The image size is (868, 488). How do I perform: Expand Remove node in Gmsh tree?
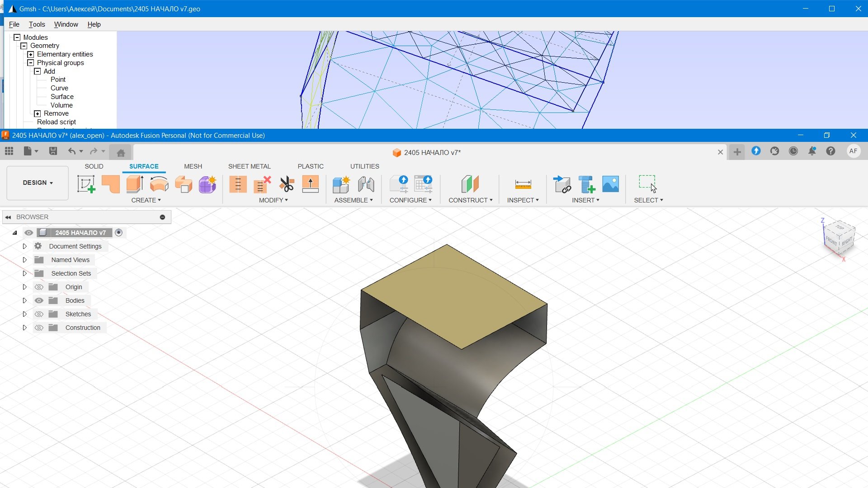[38, 113]
